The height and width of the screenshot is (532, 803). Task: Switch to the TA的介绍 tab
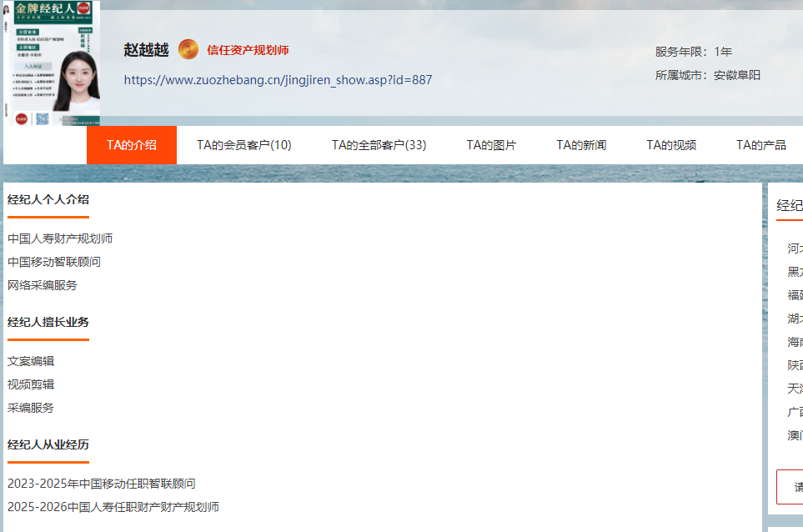132,145
